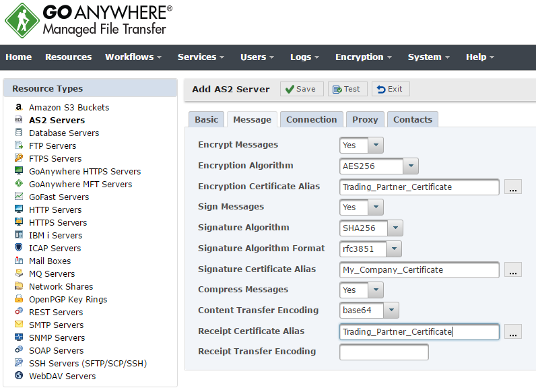This screenshot has width=536, height=392.
Task: Click the GoAnywhere MFT Servers diamond icon
Action: 19,184
